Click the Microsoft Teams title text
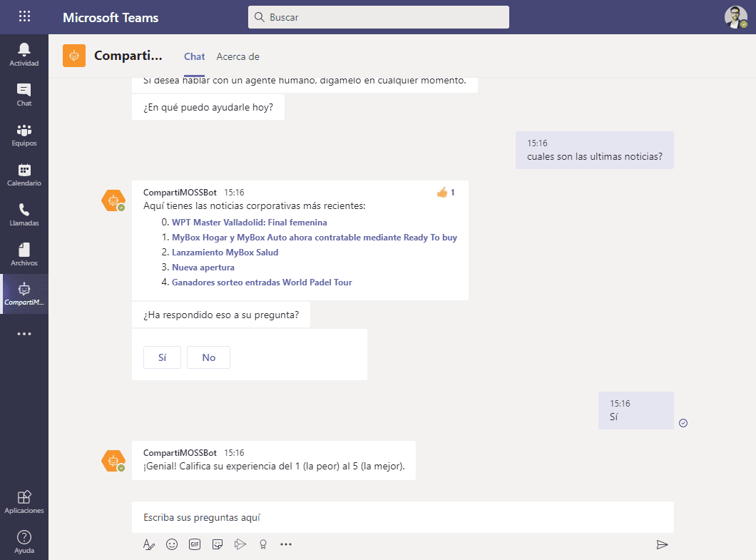 tap(111, 17)
